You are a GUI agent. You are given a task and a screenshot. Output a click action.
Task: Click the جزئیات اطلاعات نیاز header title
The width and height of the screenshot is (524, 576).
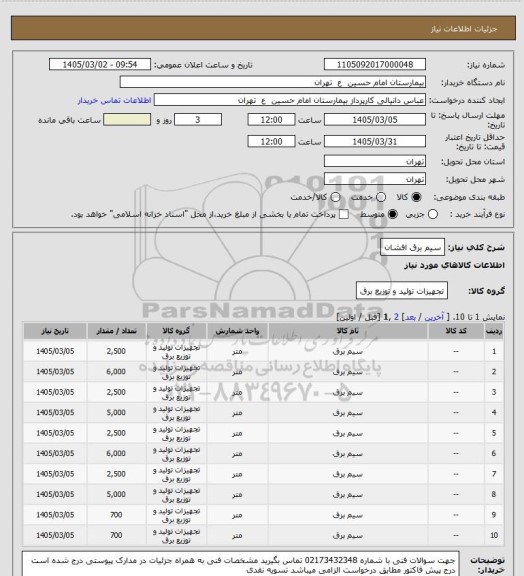click(464, 29)
